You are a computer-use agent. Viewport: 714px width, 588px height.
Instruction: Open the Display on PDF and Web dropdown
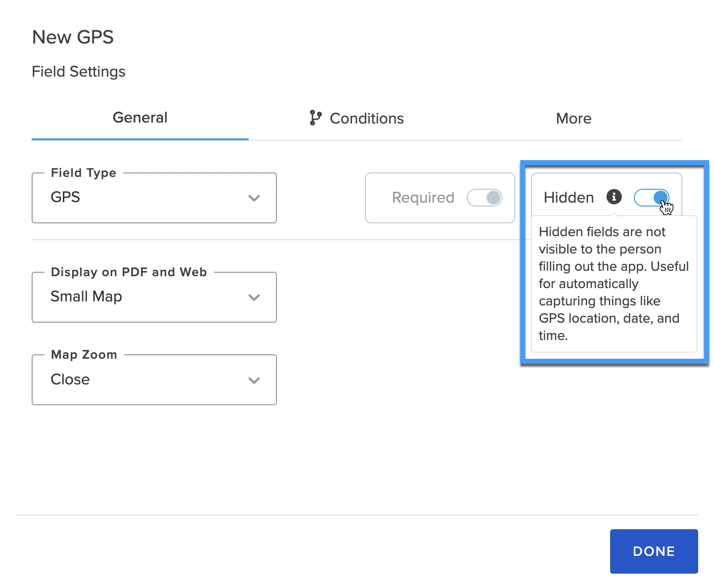(154, 297)
